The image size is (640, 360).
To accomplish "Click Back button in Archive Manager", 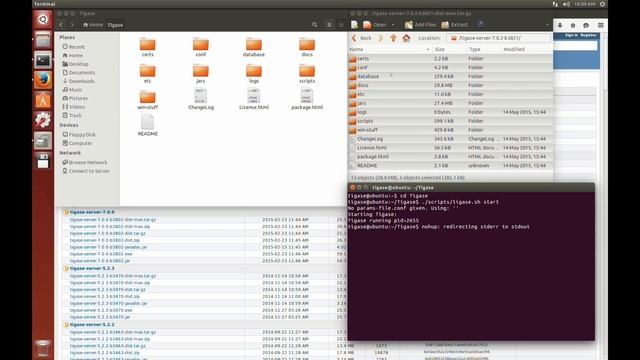I will tap(361, 38).
